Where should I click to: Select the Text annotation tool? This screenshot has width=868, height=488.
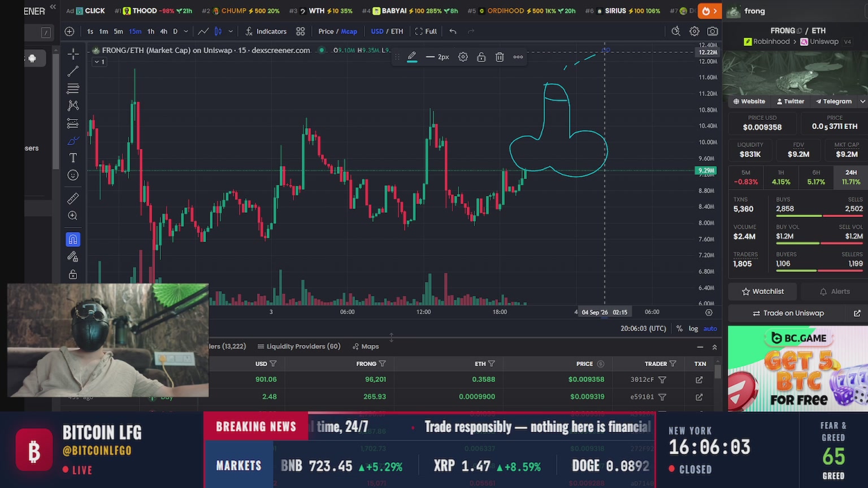[x=73, y=158]
